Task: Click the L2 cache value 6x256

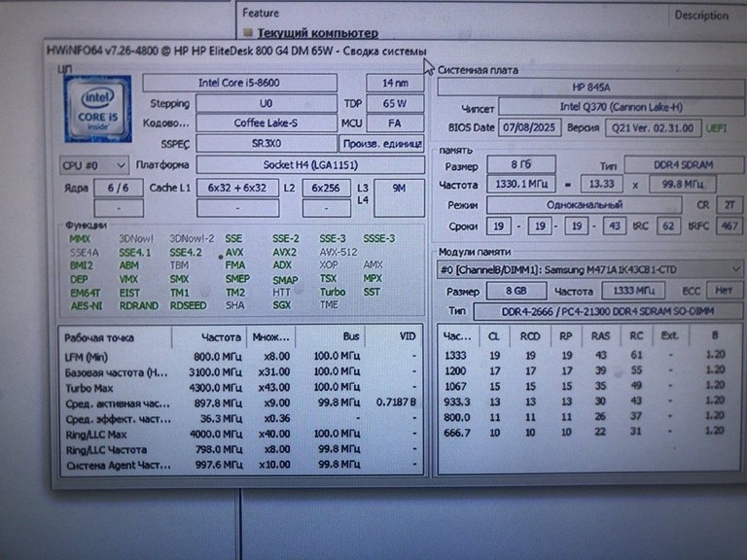Action: [327, 188]
